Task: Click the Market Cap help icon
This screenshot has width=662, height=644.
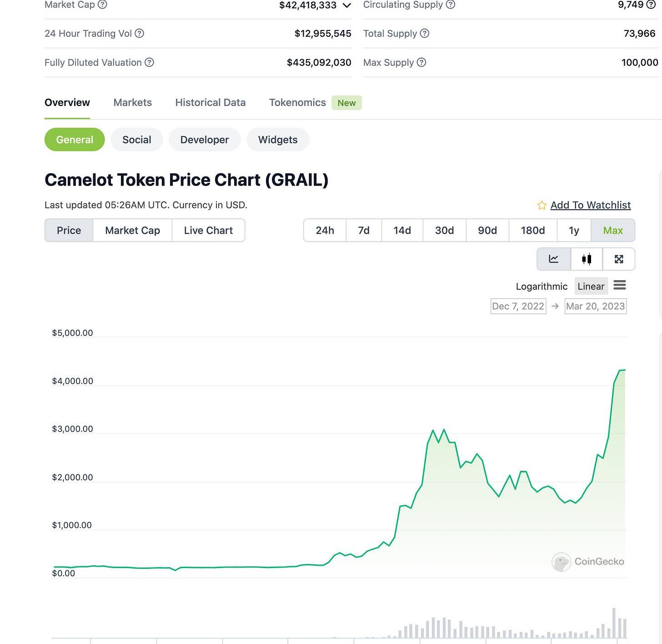Action: [x=103, y=5]
